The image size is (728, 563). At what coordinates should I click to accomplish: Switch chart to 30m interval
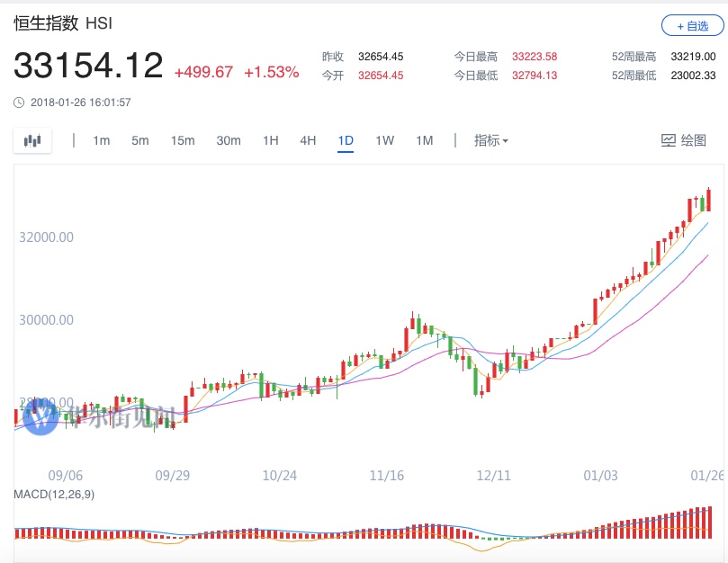tap(229, 140)
